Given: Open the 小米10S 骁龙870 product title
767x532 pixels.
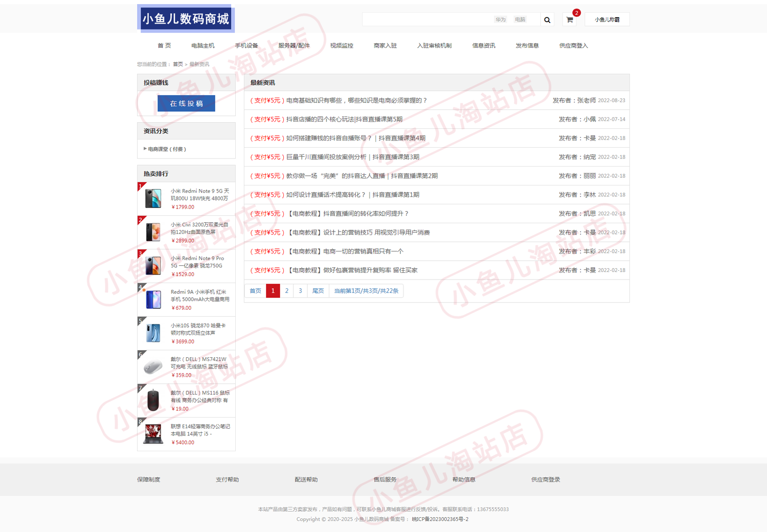Looking at the screenshot, I should click(x=199, y=329).
